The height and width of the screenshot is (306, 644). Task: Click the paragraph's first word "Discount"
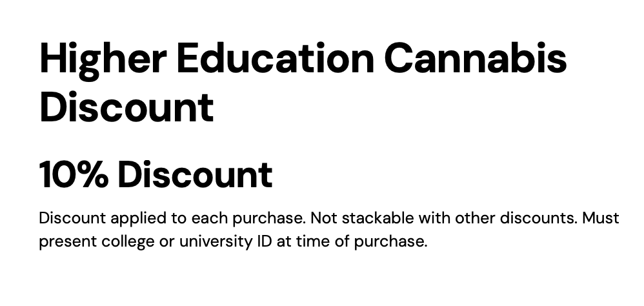tap(67, 218)
